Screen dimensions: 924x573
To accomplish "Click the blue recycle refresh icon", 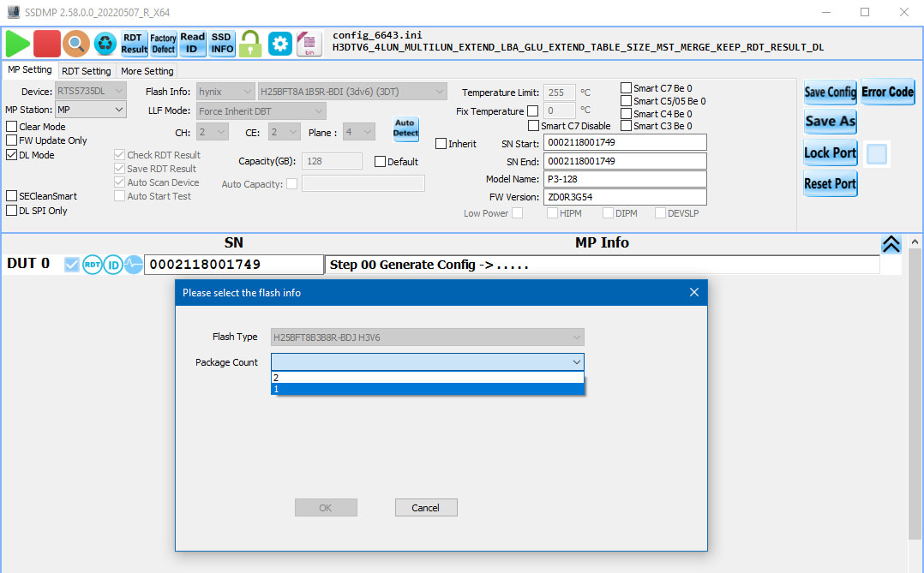I will [105, 44].
